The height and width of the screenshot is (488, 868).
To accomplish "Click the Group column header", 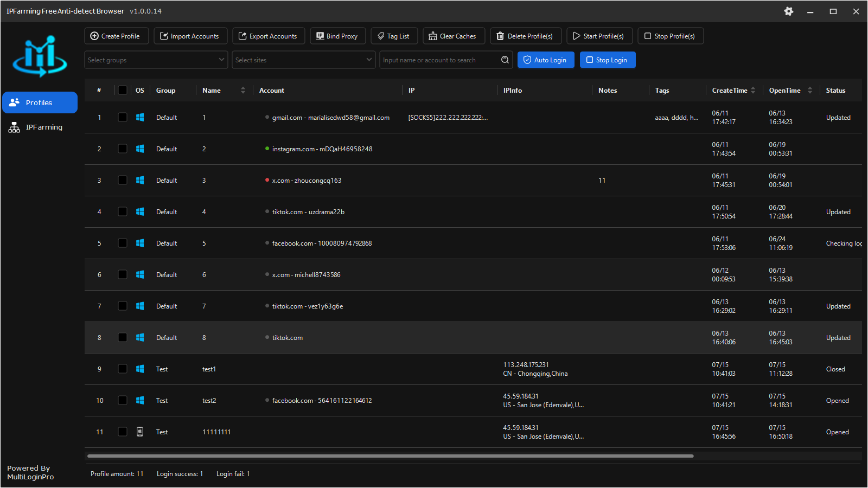I will (x=166, y=91).
